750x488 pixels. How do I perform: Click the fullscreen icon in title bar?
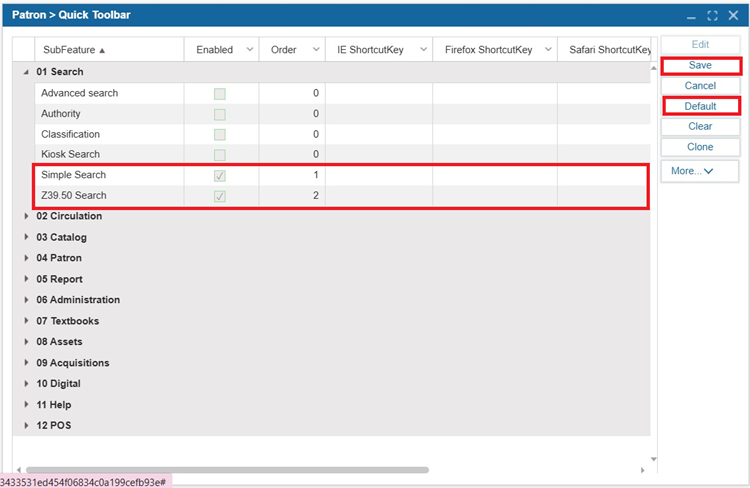point(712,16)
